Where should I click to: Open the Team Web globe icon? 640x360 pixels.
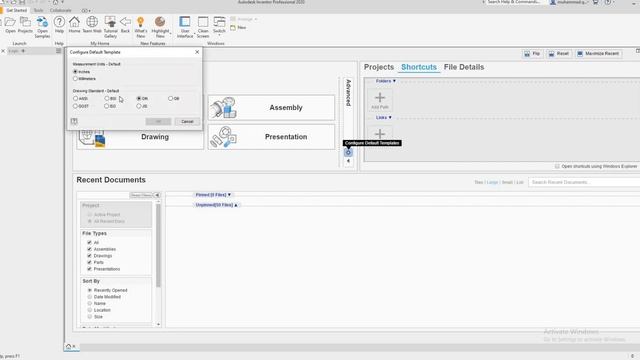point(92,22)
